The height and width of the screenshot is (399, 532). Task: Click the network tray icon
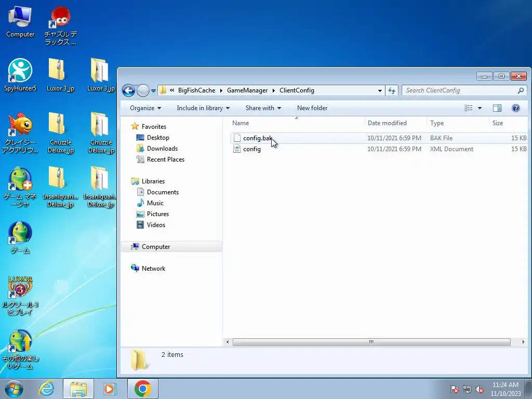tap(467, 390)
